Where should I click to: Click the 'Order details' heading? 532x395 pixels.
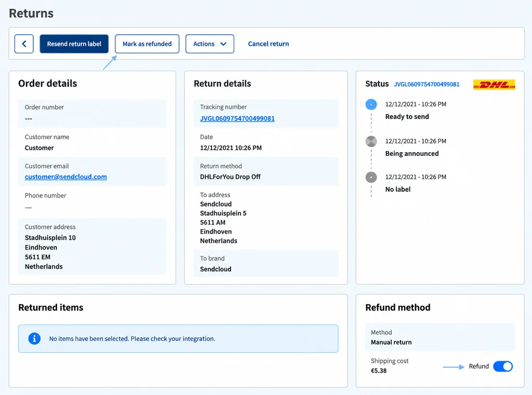47,84
